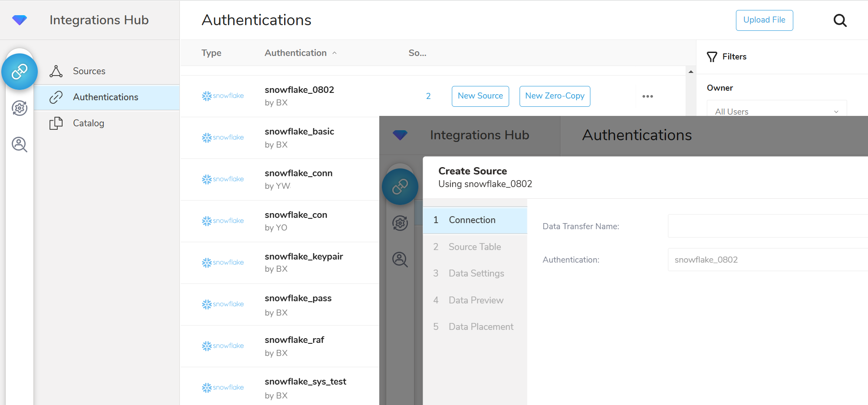Open the gear settings sidebar icon
The width and height of the screenshot is (868, 405).
tap(20, 108)
